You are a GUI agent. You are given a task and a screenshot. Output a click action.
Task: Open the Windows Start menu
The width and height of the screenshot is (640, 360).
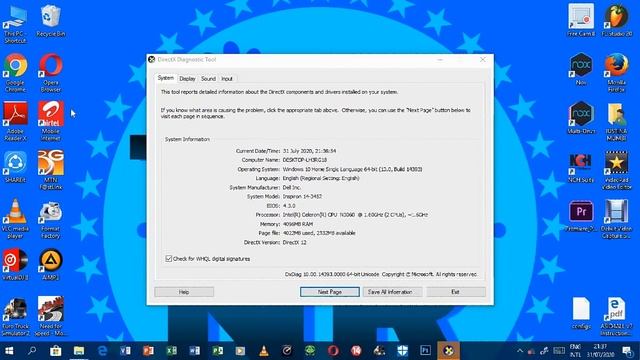pyautogui.click(x=9, y=351)
